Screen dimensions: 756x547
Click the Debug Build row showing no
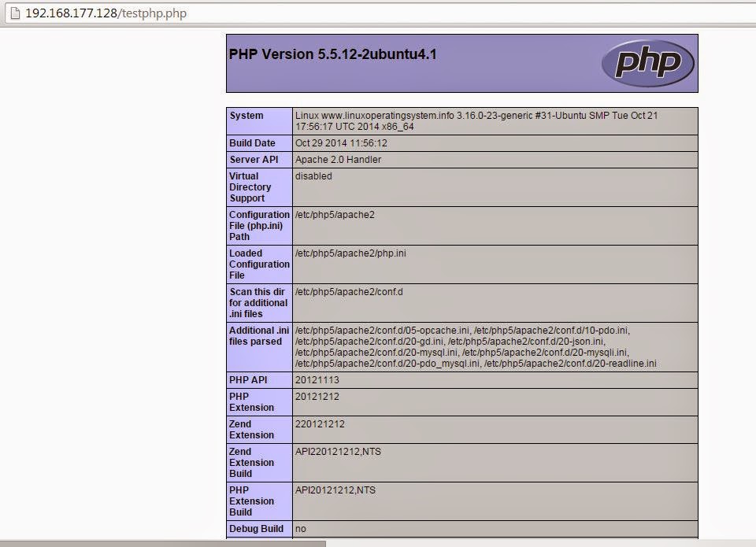point(258,528)
